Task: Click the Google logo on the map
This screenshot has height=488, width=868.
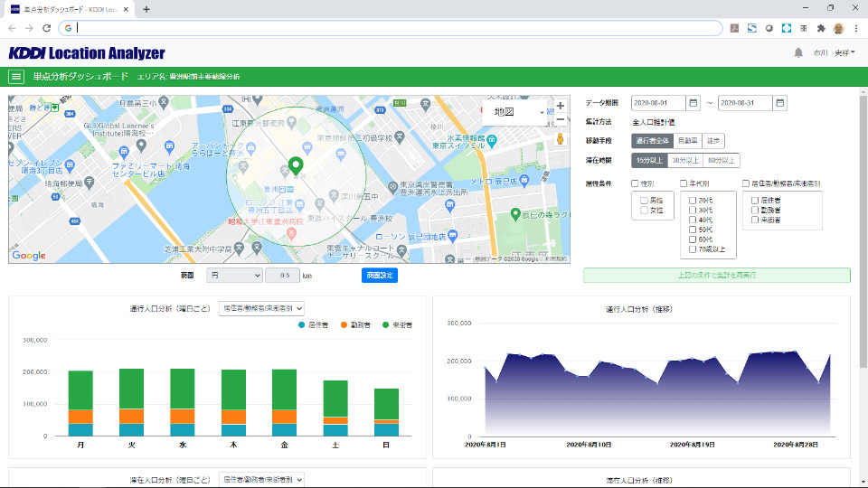Action: (29, 256)
